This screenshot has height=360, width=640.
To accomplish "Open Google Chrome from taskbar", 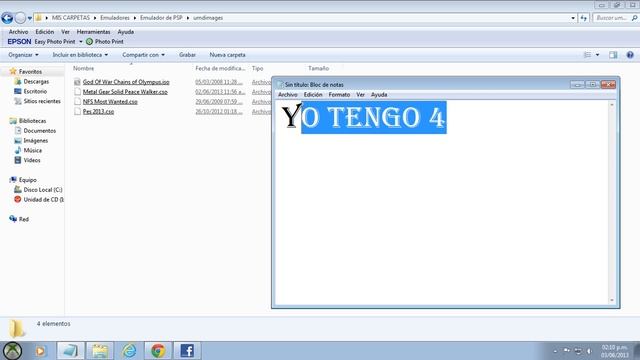I will click(158, 351).
